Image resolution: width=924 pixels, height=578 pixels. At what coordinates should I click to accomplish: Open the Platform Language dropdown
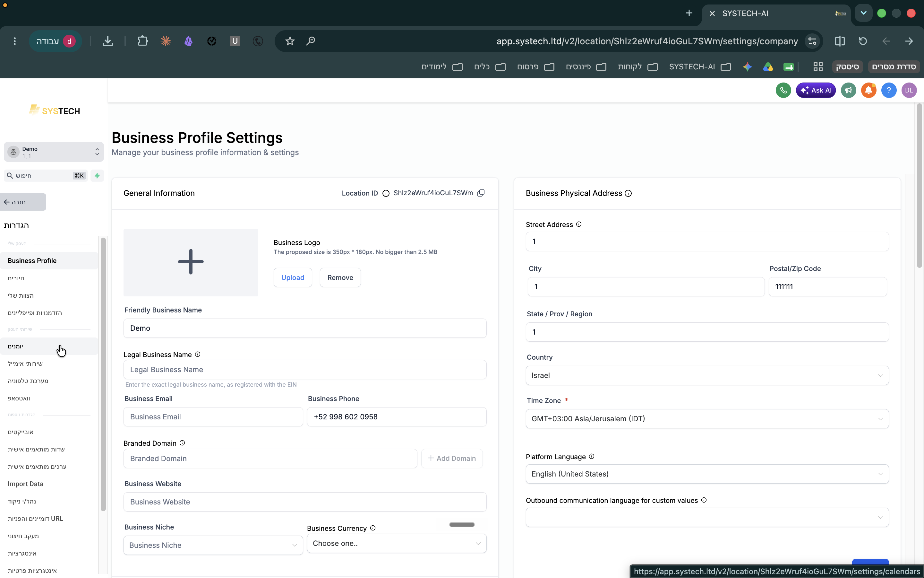pos(707,474)
